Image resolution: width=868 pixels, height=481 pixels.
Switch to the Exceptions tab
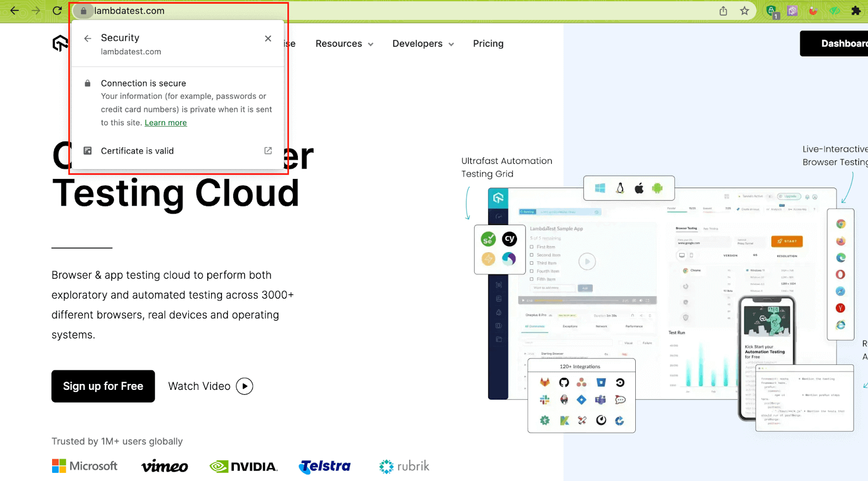click(570, 326)
